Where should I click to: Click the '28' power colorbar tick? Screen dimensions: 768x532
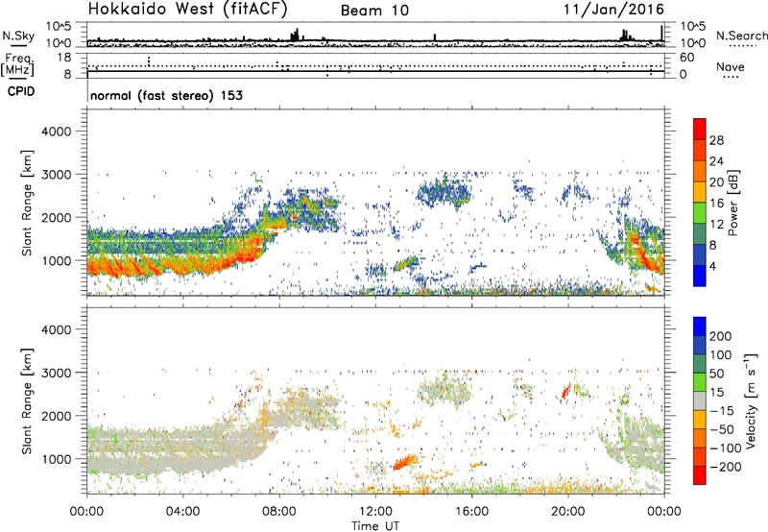[x=716, y=140]
